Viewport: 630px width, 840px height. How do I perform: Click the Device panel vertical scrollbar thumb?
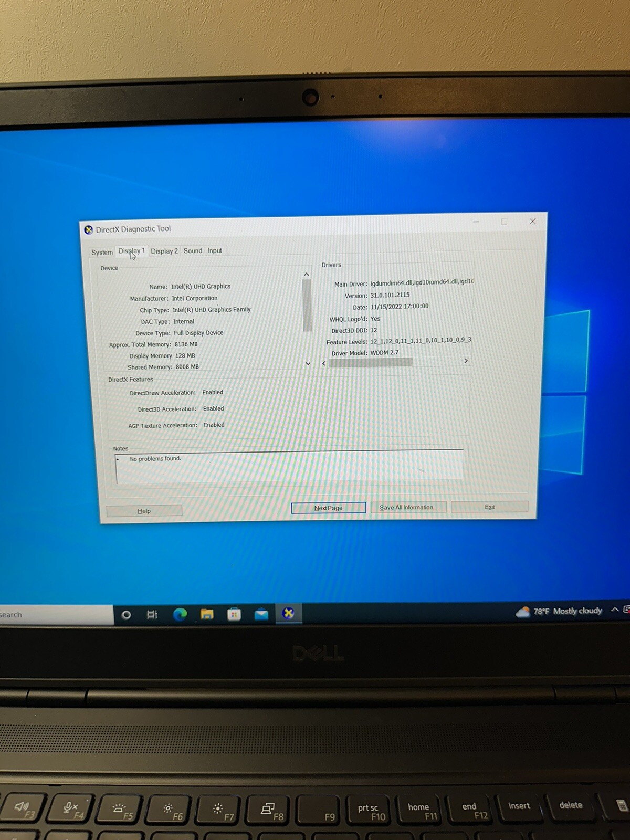click(307, 306)
